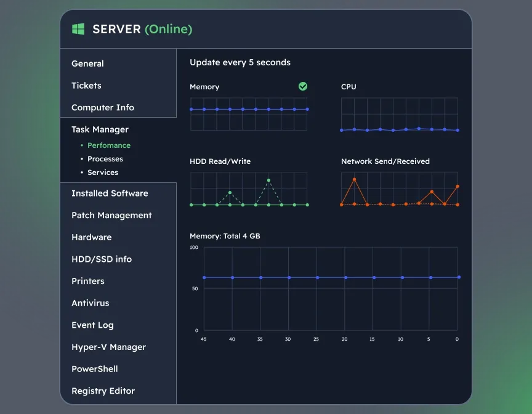Click the Online status label
The image size is (532, 414).
click(167, 28)
